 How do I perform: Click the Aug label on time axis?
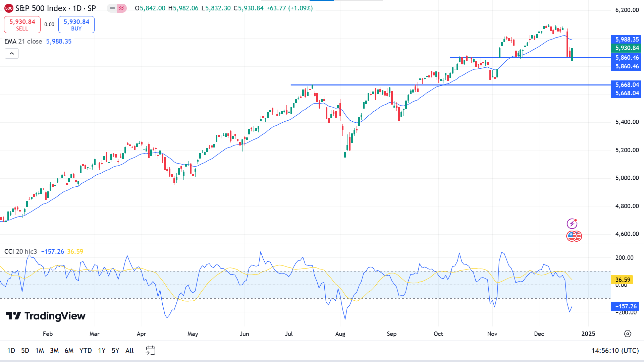pyautogui.click(x=340, y=334)
